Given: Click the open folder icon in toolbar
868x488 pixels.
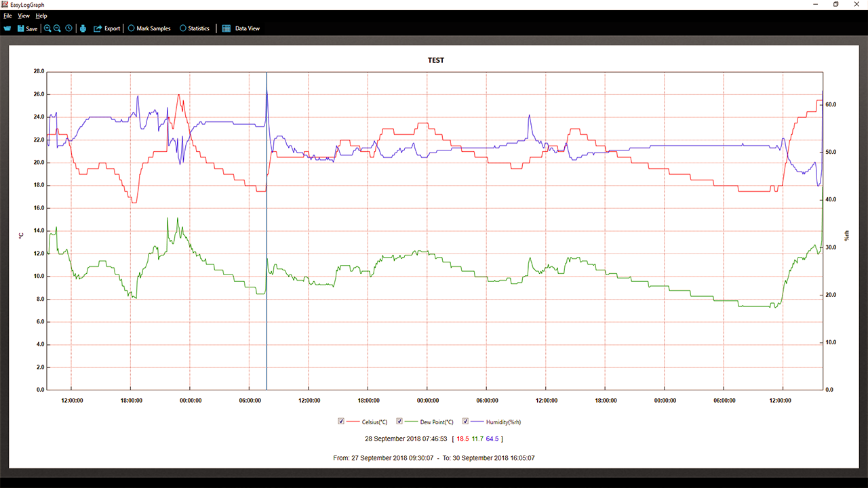Looking at the screenshot, I should coord(7,28).
